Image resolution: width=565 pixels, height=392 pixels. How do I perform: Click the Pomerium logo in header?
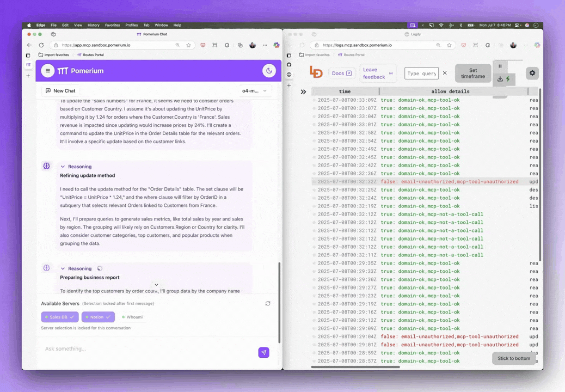(x=81, y=71)
